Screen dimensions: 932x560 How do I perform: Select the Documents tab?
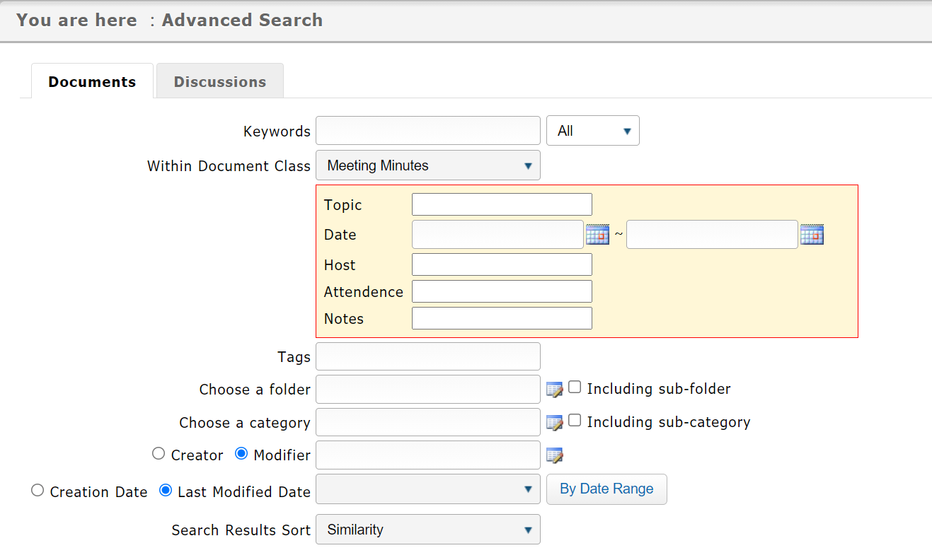click(x=92, y=81)
